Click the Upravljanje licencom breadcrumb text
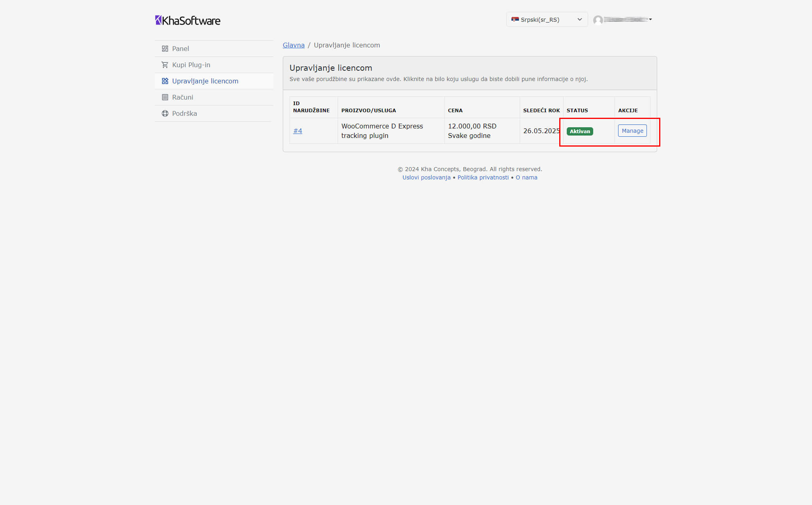The width and height of the screenshot is (812, 505). (347, 45)
